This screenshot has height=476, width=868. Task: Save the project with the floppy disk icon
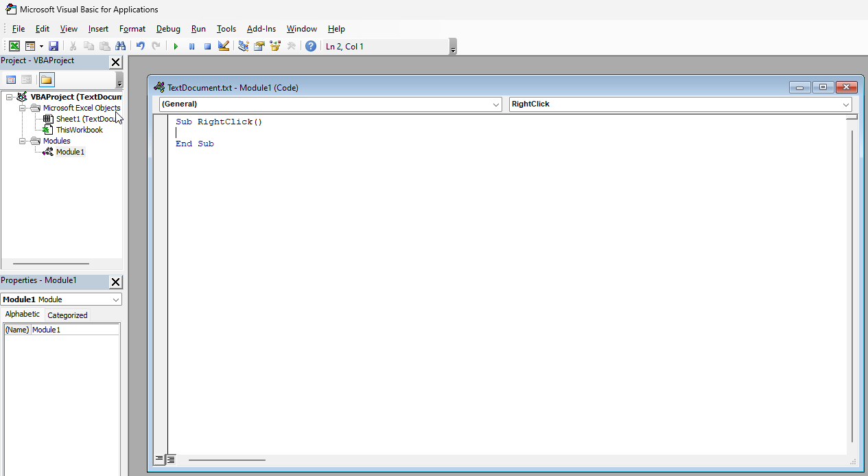coord(54,46)
